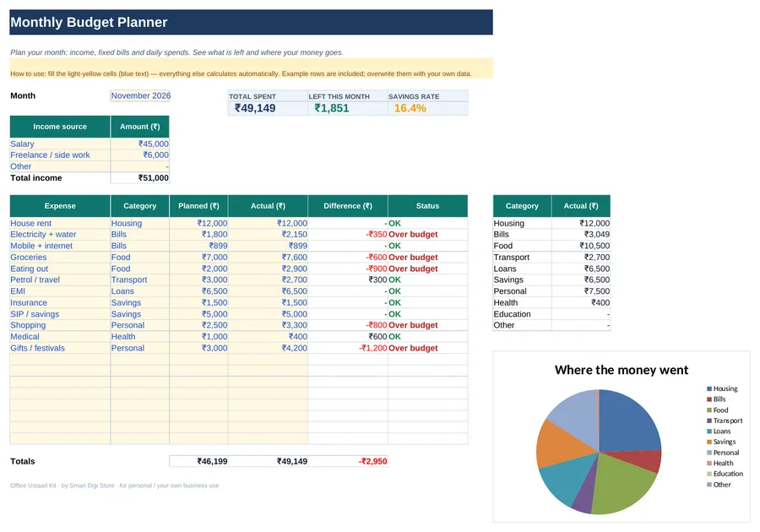Click the Personal legend color swatch

pos(709,453)
